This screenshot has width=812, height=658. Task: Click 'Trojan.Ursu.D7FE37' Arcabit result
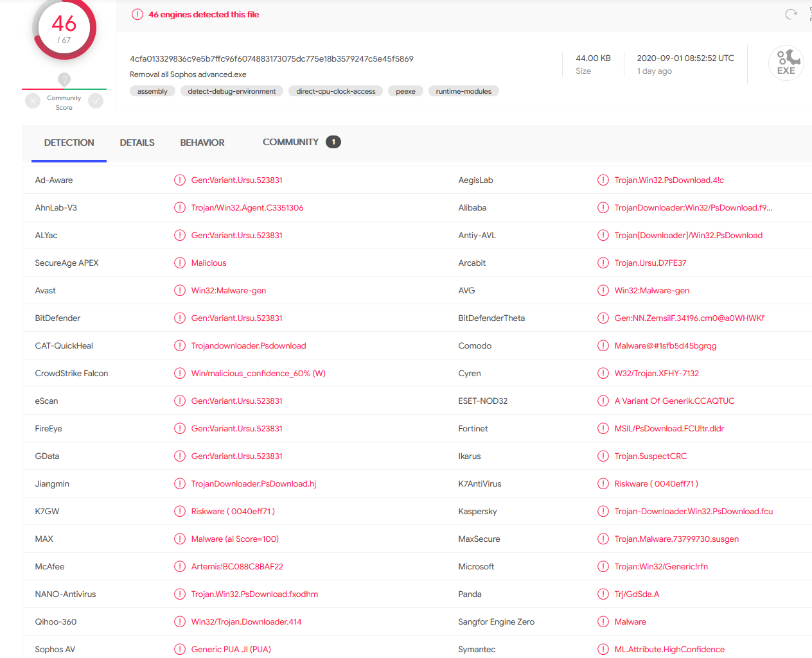click(650, 263)
